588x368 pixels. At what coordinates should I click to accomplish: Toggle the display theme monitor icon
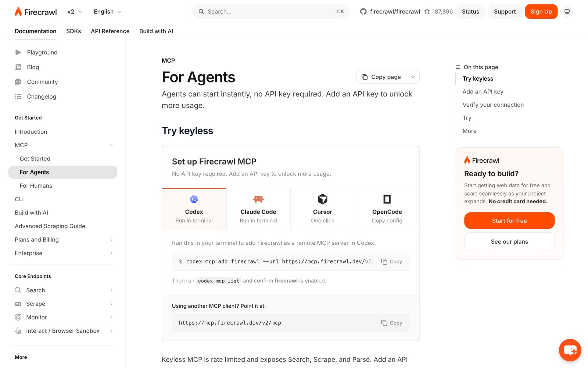pyautogui.click(x=567, y=12)
